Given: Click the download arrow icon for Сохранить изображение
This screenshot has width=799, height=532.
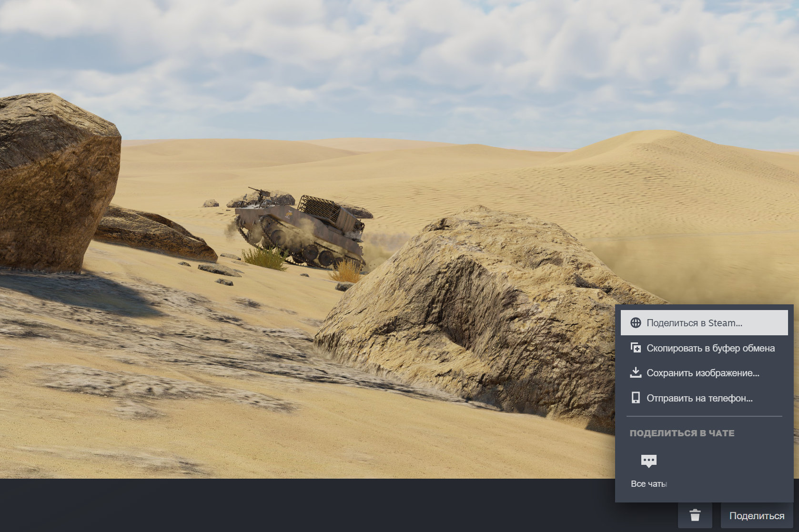Looking at the screenshot, I should pyautogui.click(x=636, y=372).
